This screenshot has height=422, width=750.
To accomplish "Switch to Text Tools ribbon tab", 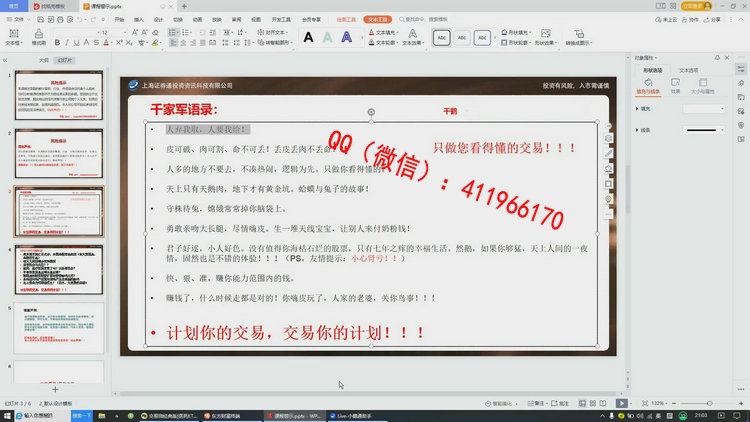I will coord(377,20).
